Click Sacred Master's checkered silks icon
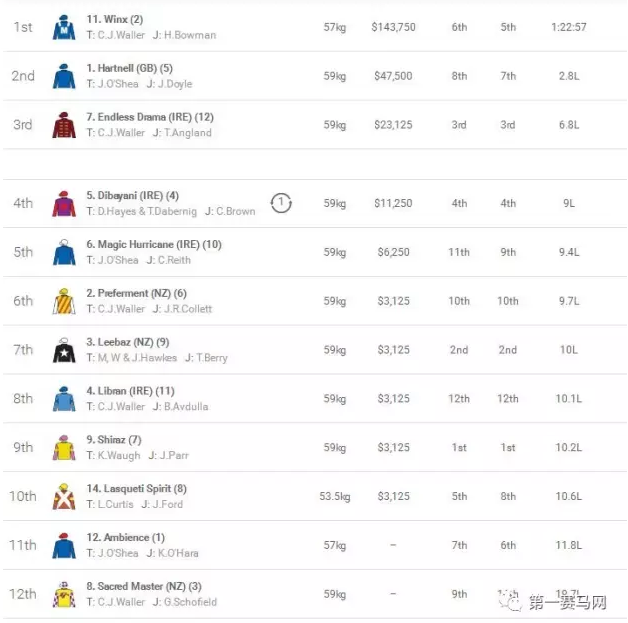Image resolution: width=628 pixels, height=623 pixels. [64, 595]
